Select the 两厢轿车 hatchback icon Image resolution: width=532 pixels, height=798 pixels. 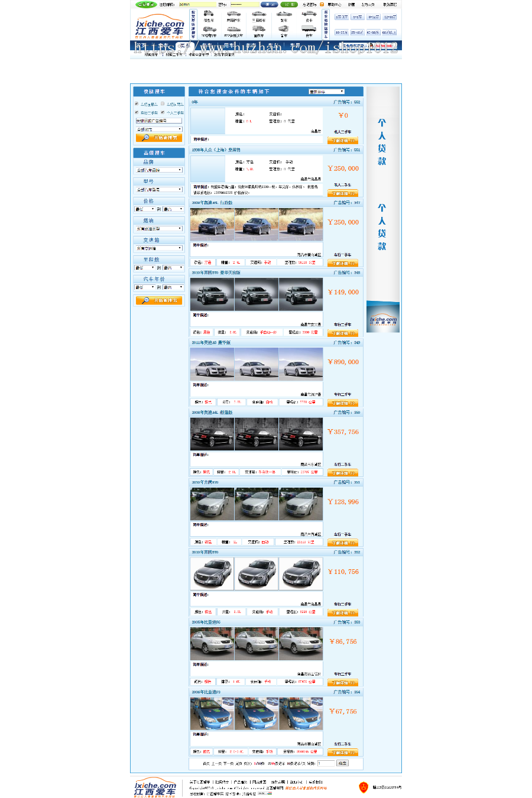233,13
